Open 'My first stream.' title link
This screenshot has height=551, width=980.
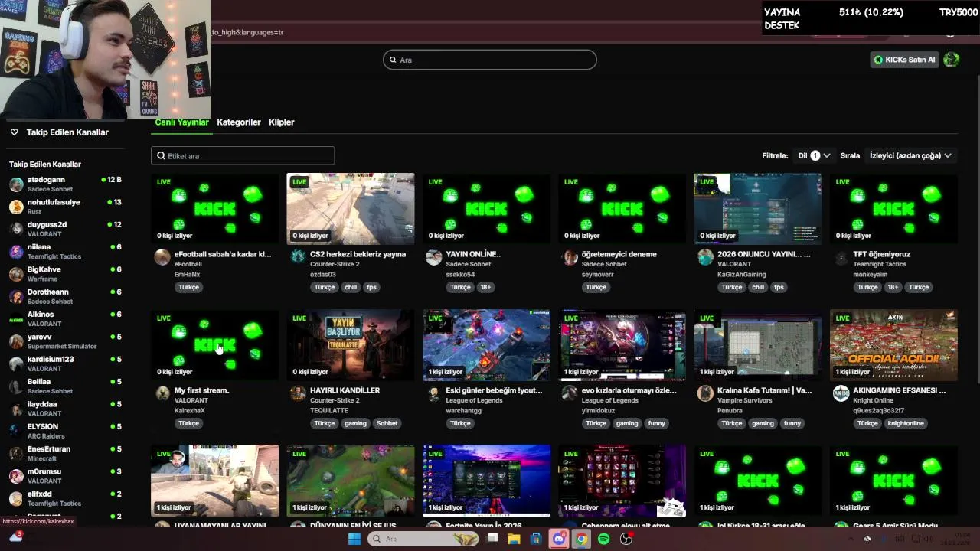[x=201, y=390]
